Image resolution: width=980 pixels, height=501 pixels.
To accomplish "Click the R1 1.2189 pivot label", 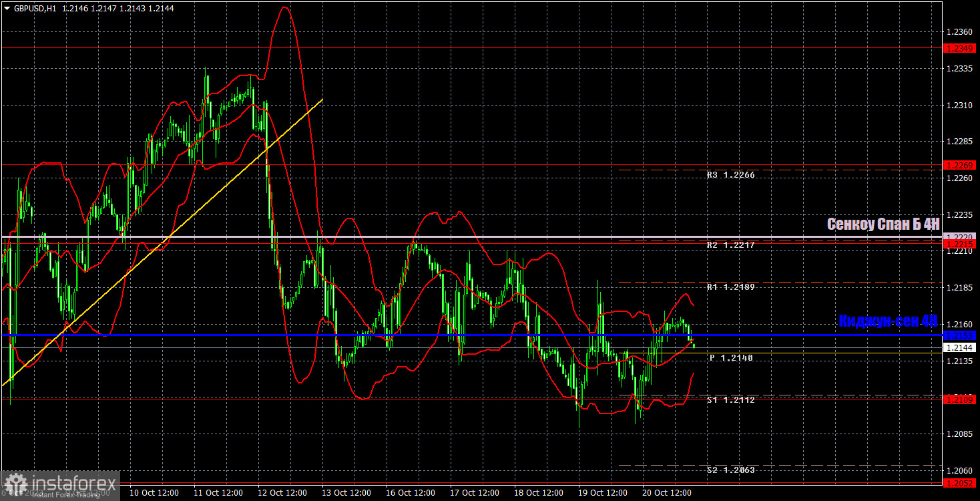I will pos(731,287).
